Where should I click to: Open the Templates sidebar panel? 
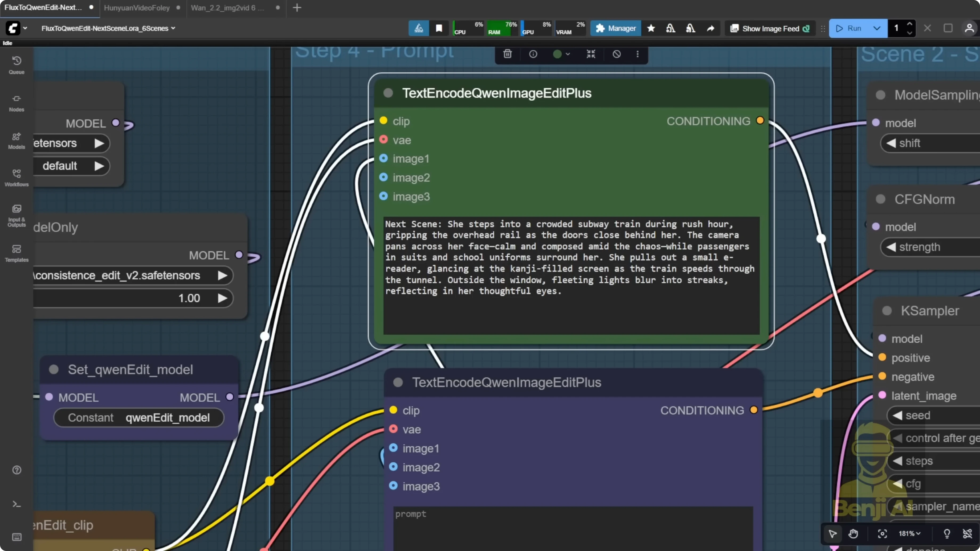[x=16, y=253]
